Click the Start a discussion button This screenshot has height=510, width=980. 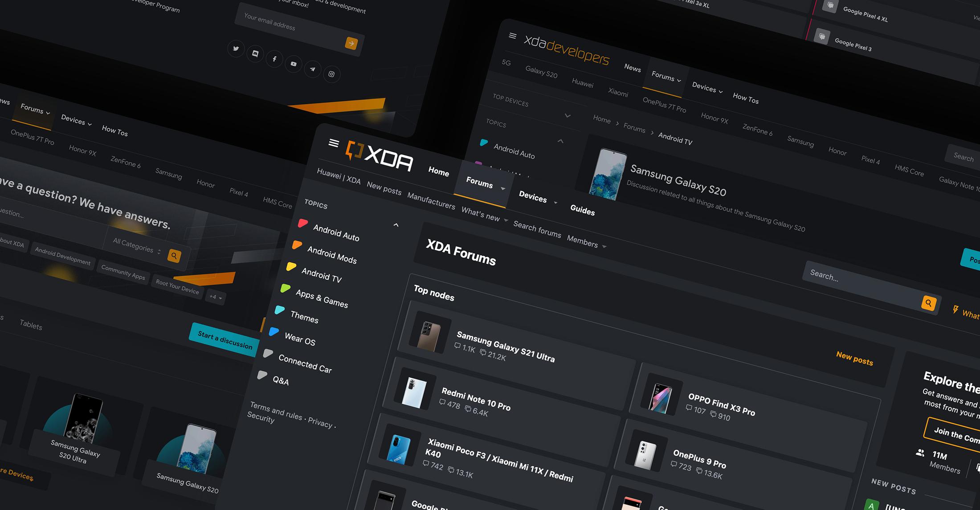pos(225,340)
